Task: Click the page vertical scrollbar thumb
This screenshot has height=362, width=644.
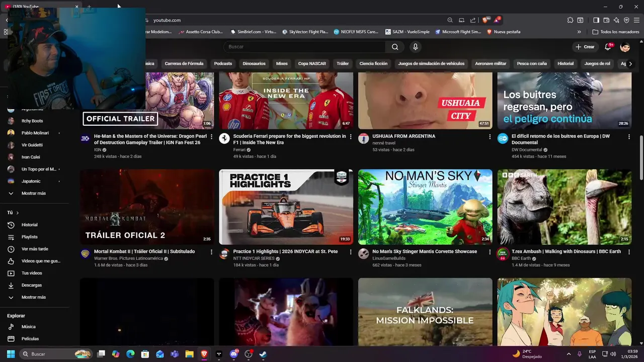Action: 641,157
